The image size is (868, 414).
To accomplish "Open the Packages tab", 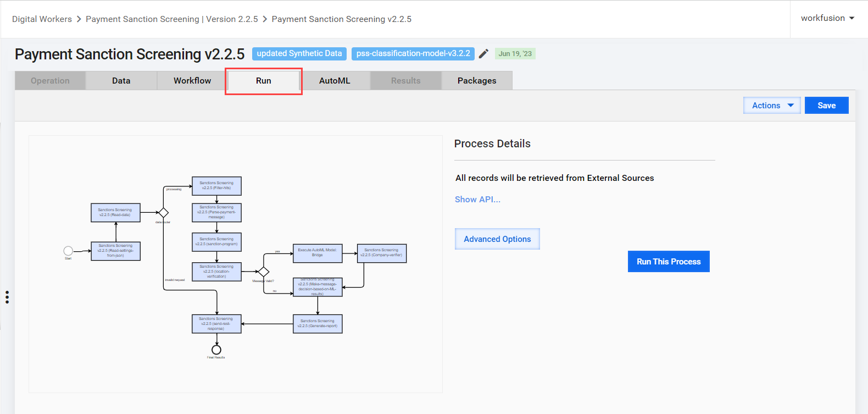I will coord(477,80).
